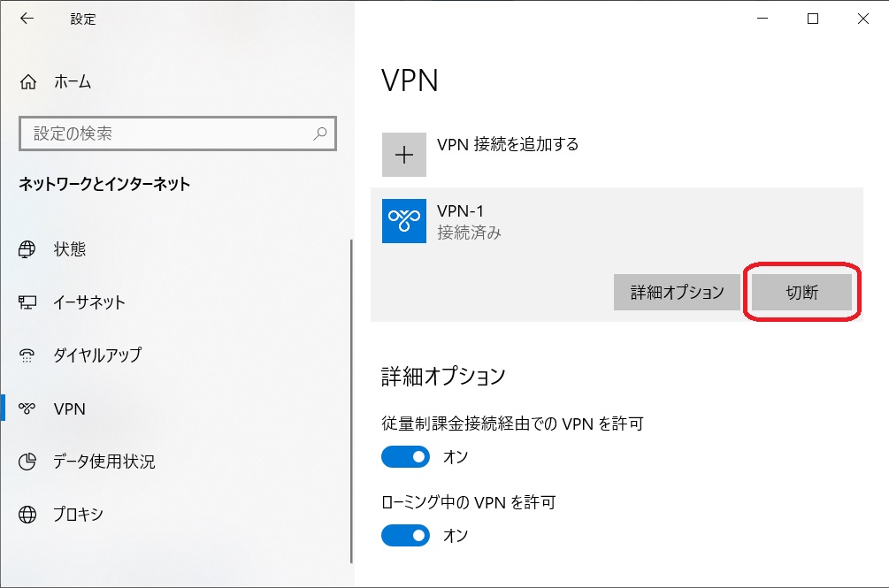Click the blue VPN-1 connection icon
This screenshot has height=588, width=889.
403,221
